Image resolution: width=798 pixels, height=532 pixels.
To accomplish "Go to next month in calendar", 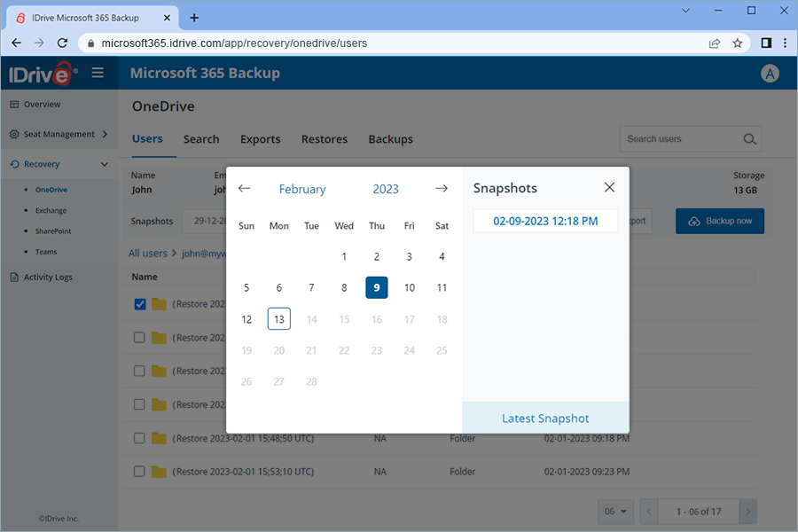I will tap(442, 188).
